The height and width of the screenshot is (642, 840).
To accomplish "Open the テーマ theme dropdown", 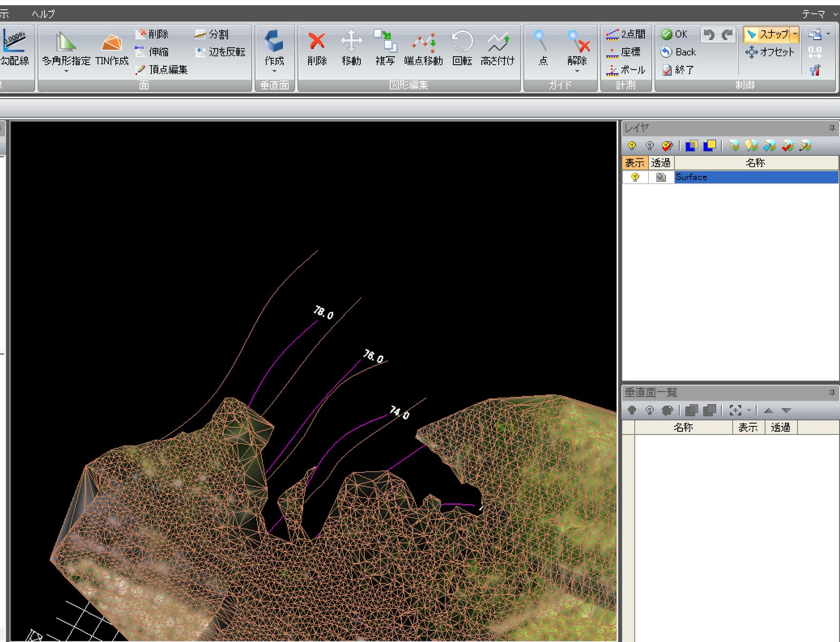I will coord(819,14).
